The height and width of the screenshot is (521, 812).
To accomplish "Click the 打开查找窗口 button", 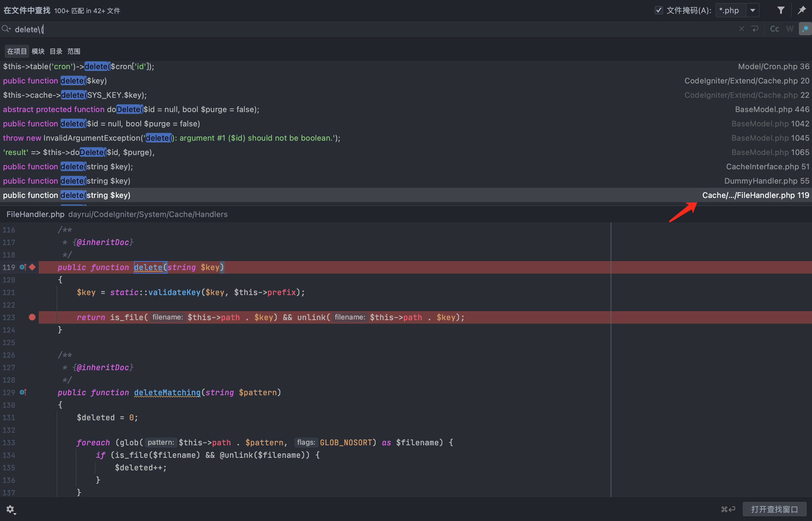I will [x=774, y=509].
